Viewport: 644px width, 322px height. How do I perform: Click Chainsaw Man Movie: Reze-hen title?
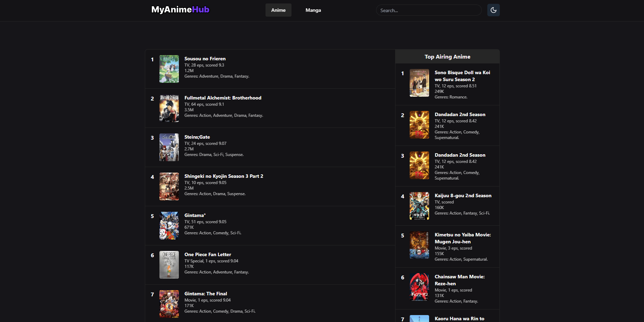point(460,280)
